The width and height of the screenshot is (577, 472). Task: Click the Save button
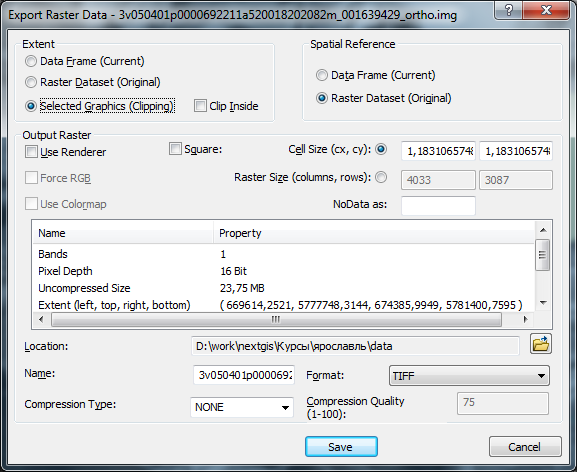[x=341, y=447]
